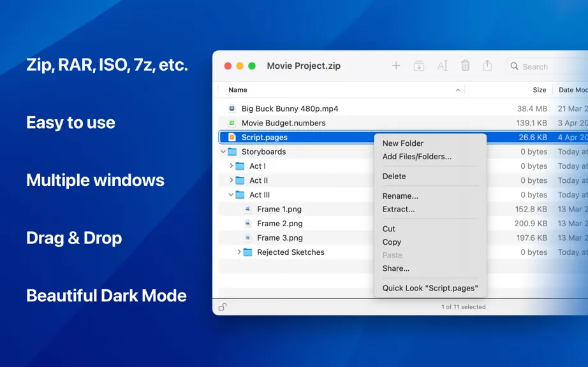Screen dimensions: 588x367
Task: Click the Act III folder icon
Action: coord(240,195)
